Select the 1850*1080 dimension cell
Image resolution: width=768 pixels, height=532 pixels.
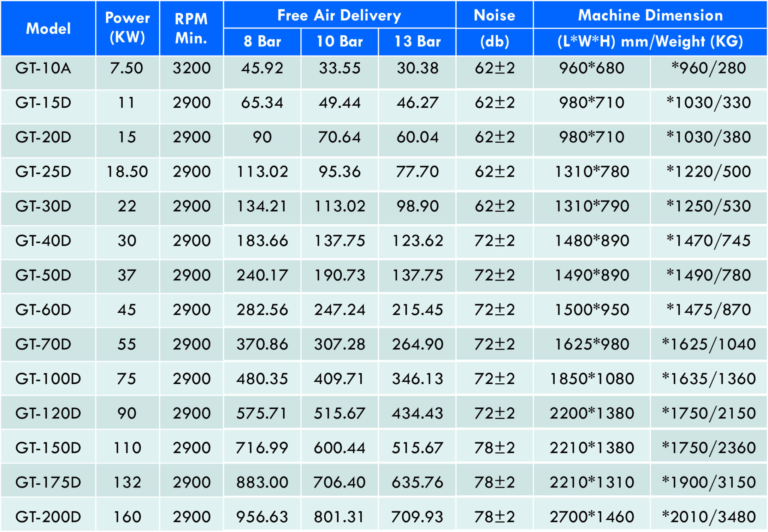(591, 379)
